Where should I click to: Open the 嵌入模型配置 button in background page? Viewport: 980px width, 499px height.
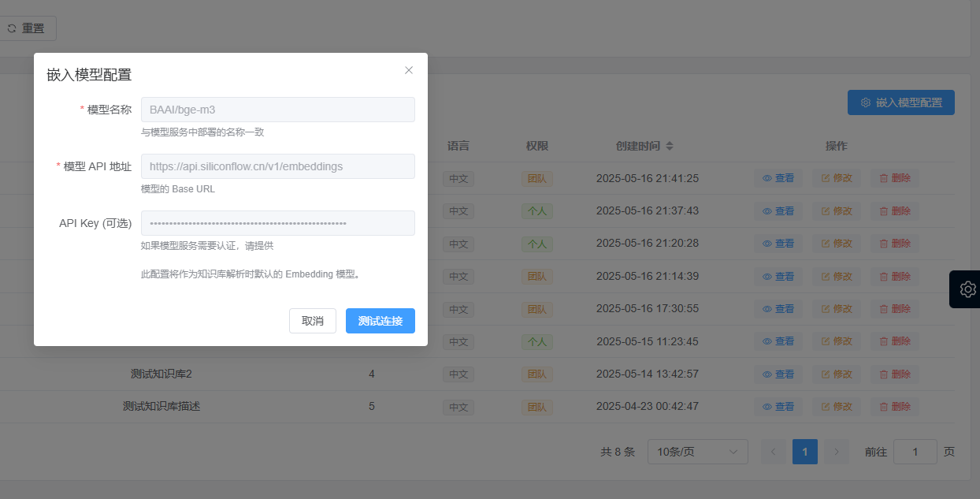tap(901, 102)
